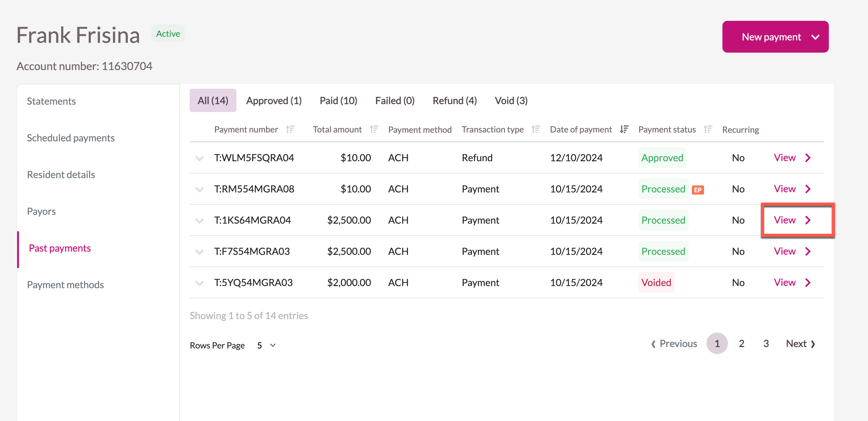Sort by Payment number column icon
868x421 pixels.
[x=290, y=129]
